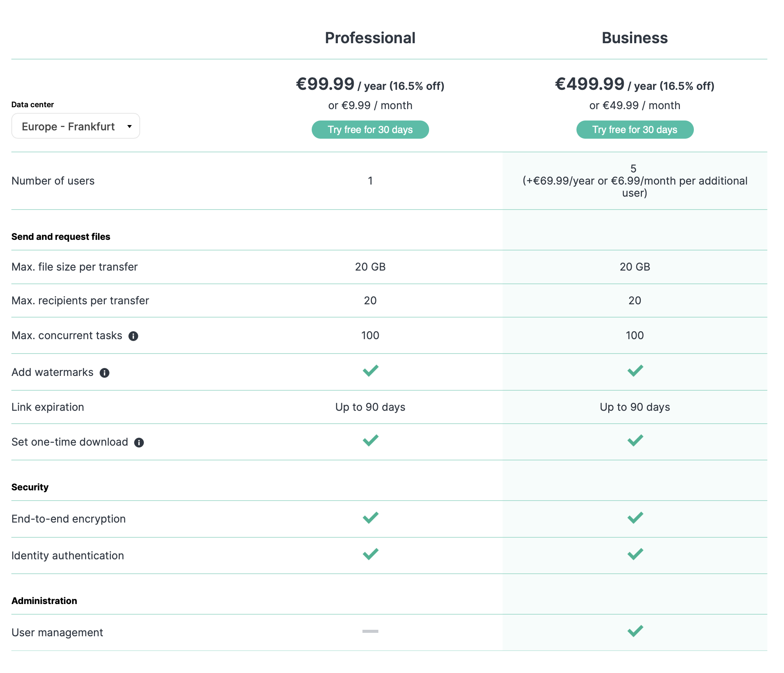Click Professional checkmark for End-to-end encryption
The width and height of the screenshot is (784, 673).
click(x=370, y=518)
